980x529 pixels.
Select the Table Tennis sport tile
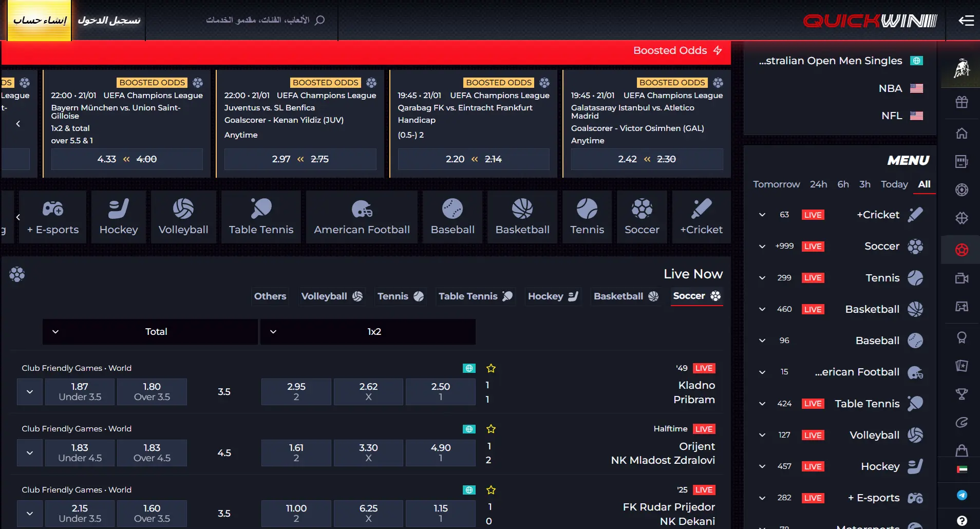tap(261, 217)
